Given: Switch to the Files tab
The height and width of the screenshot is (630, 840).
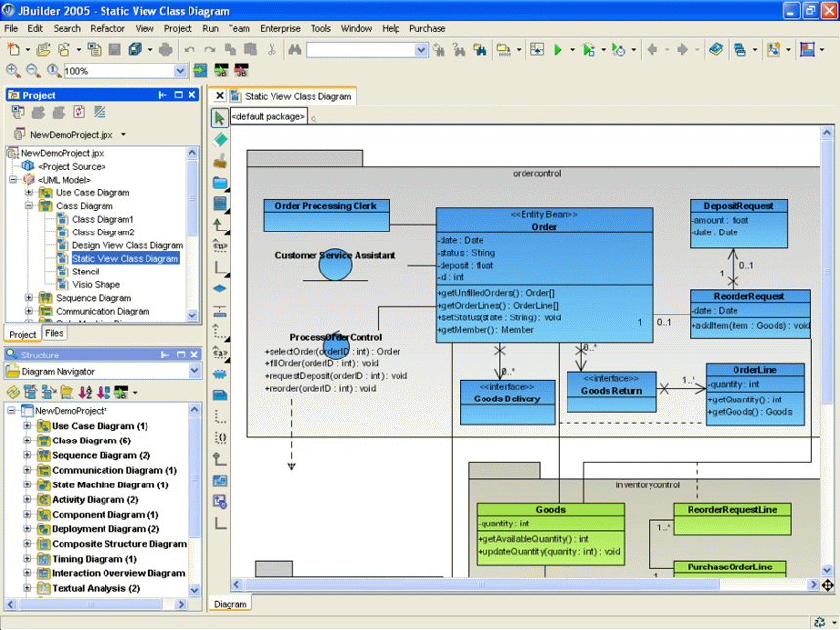Looking at the screenshot, I should tap(54, 333).
